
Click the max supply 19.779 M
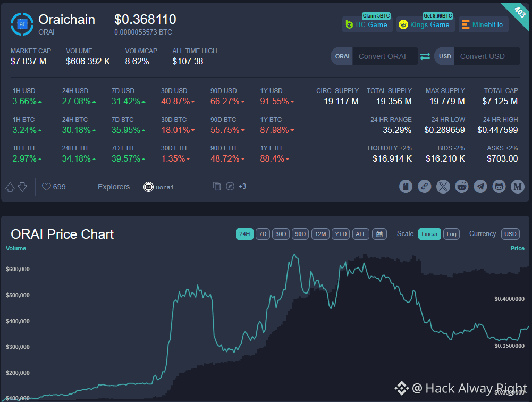point(447,101)
